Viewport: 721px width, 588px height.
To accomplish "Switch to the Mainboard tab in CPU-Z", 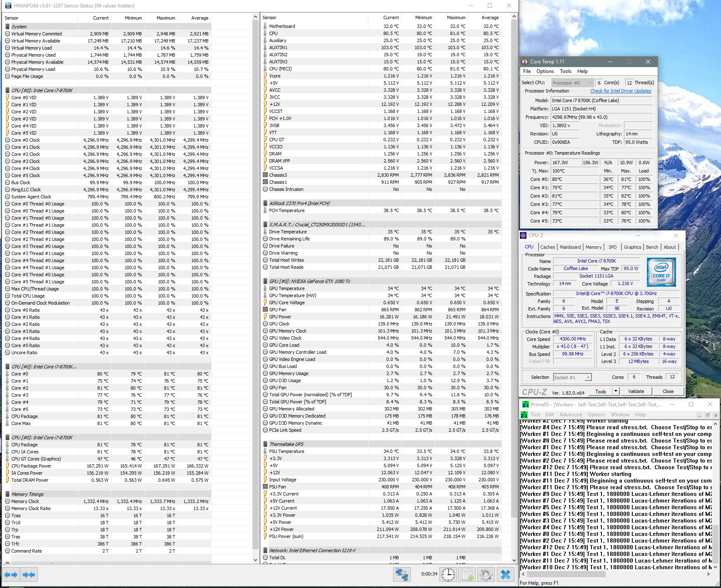I will point(570,247).
